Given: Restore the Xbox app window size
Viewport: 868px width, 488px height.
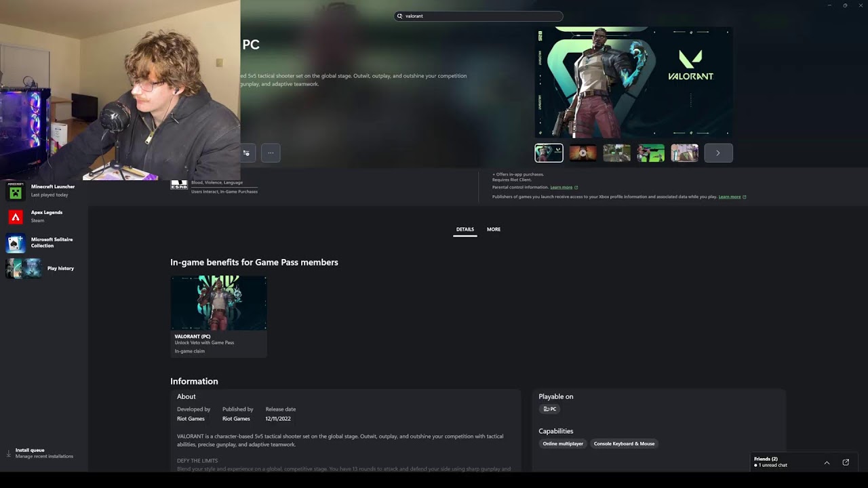Looking at the screenshot, I should click(x=845, y=5).
